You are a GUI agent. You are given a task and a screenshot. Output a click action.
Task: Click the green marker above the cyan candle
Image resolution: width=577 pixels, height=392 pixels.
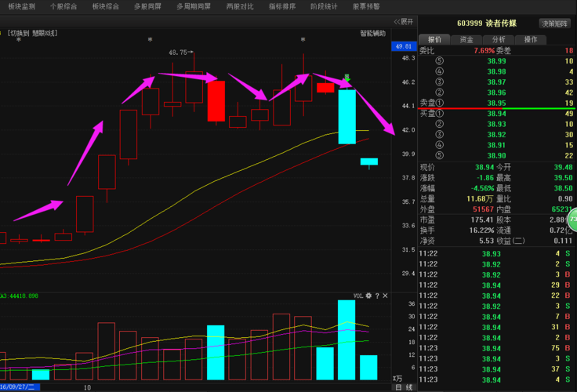(x=347, y=77)
